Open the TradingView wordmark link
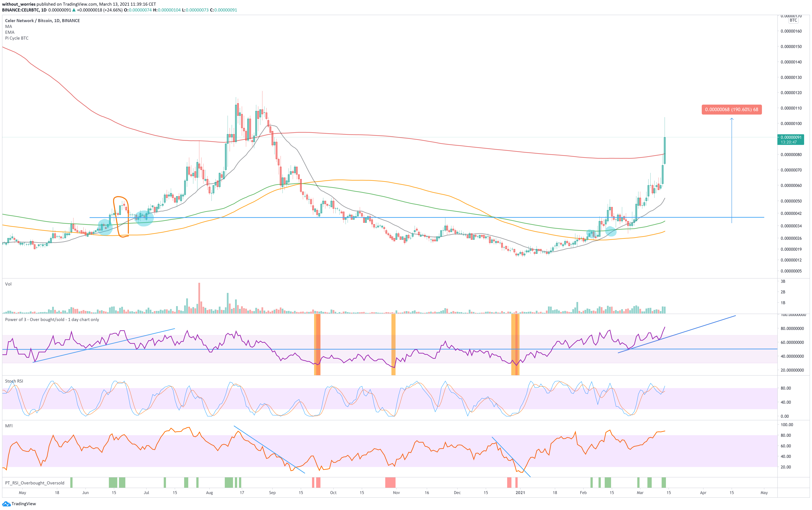The height and width of the screenshot is (510, 812). 24,504
